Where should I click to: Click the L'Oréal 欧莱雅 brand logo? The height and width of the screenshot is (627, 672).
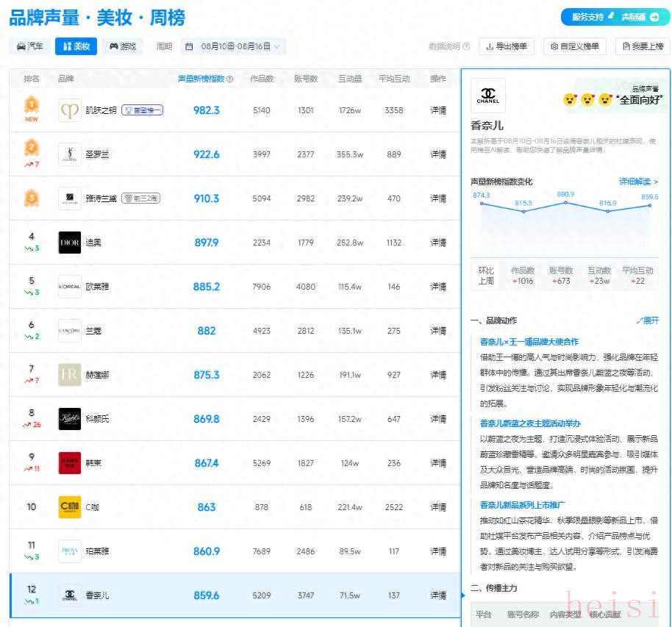(70, 287)
